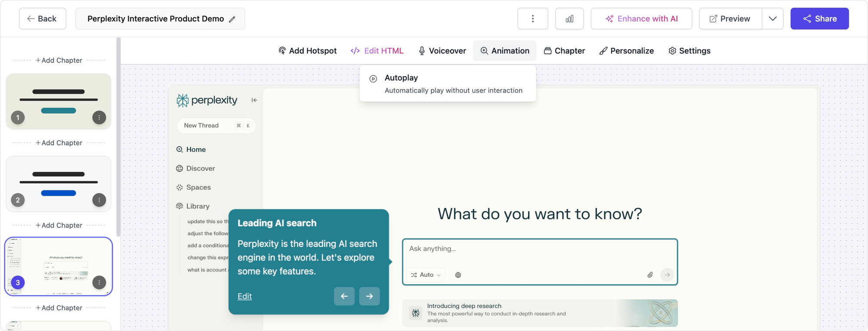Image resolution: width=868 pixels, height=331 pixels.
Task: Add a chapter above step 1
Action: tap(59, 60)
